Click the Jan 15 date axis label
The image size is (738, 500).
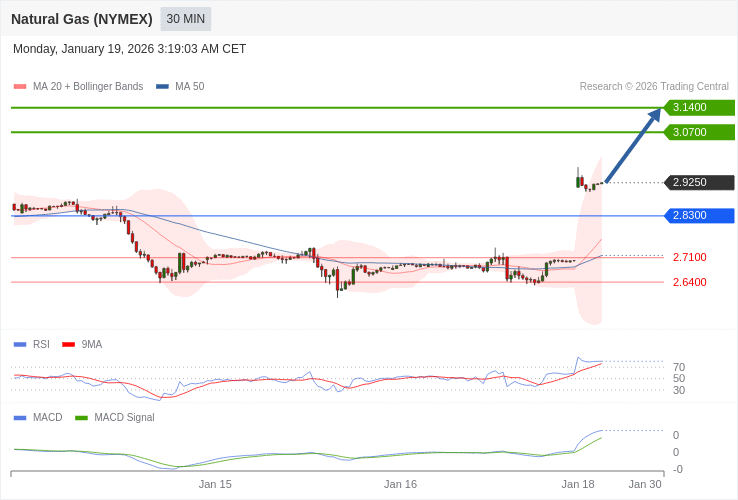(x=215, y=484)
